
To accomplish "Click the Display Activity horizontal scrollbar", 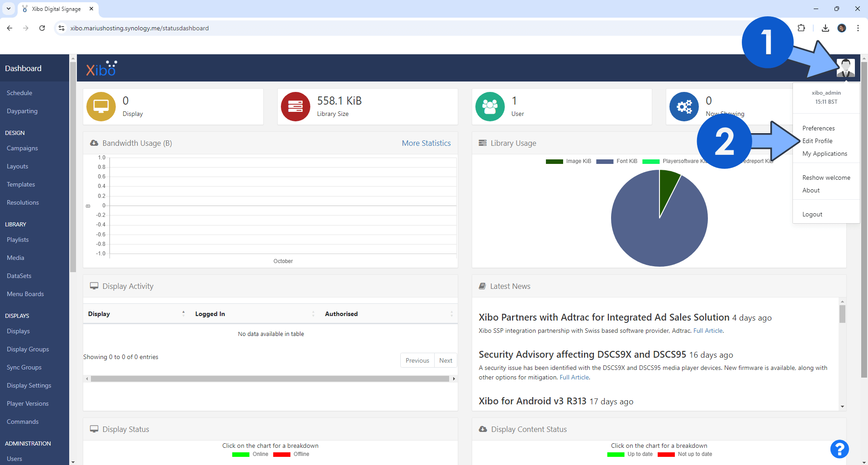I will (x=270, y=379).
